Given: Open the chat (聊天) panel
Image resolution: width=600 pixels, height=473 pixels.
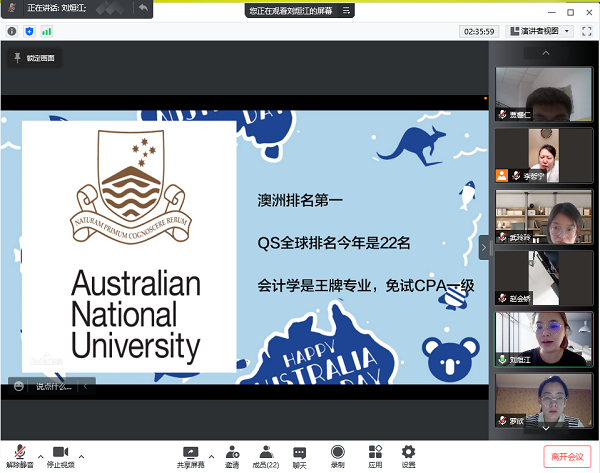Looking at the screenshot, I should pyautogui.click(x=300, y=455).
